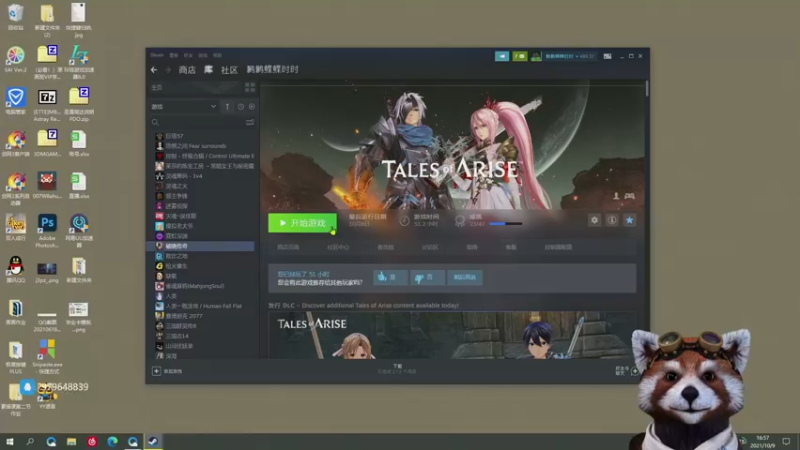Click the sort ascending arrow in library filter
Image resolution: width=800 pixels, height=450 pixels.
pyautogui.click(x=227, y=107)
